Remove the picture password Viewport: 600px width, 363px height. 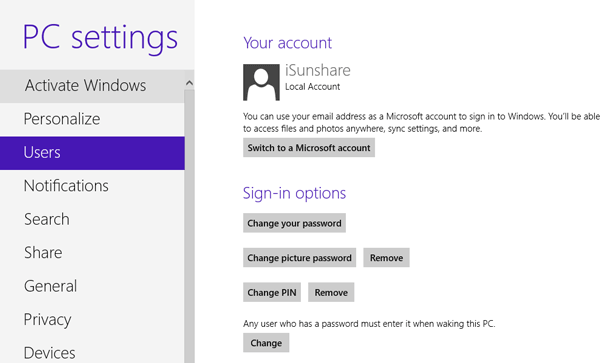pyautogui.click(x=386, y=258)
